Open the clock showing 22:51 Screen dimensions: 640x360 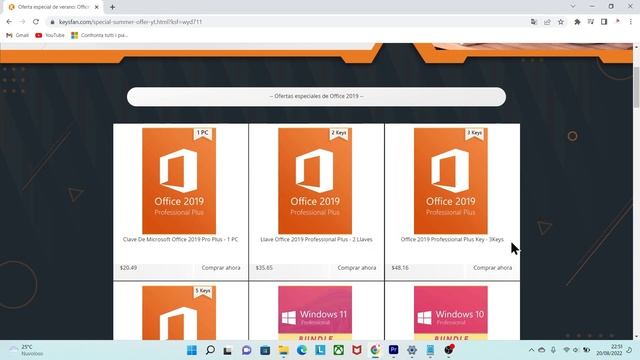point(610,350)
